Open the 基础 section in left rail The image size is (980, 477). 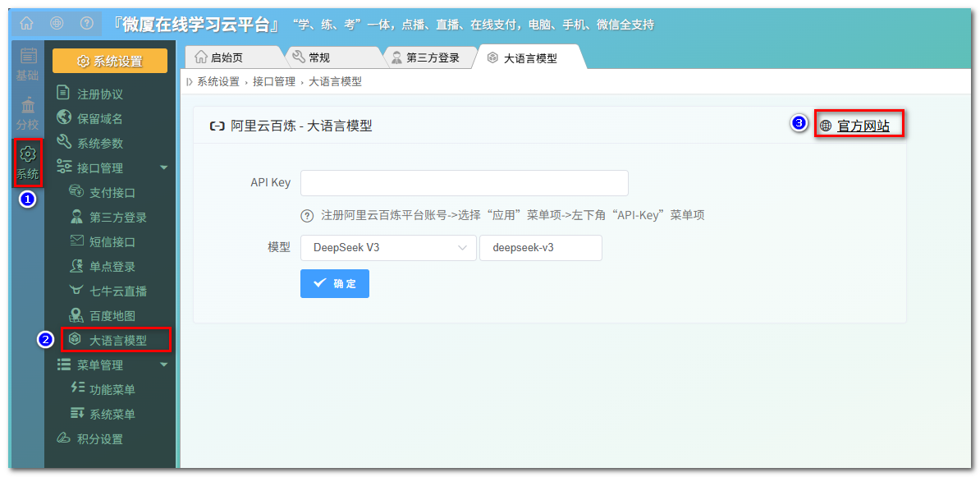[27, 64]
